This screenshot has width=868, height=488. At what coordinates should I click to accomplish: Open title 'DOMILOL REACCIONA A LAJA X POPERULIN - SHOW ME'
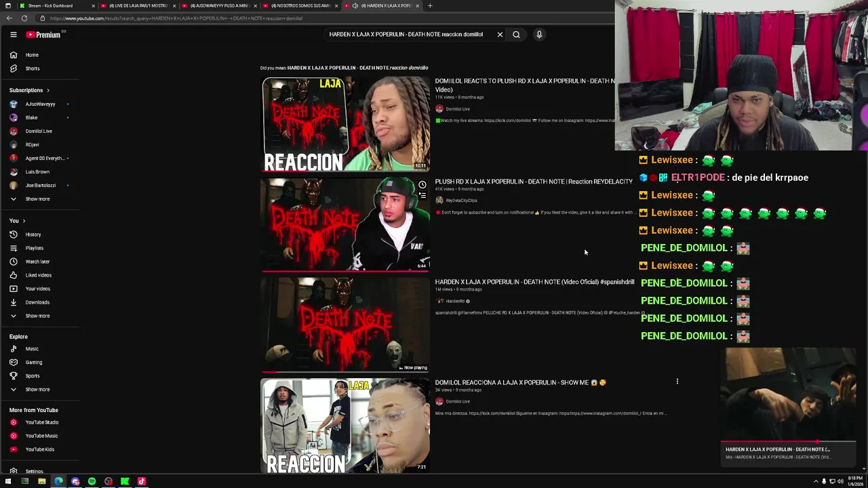(520, 382)
